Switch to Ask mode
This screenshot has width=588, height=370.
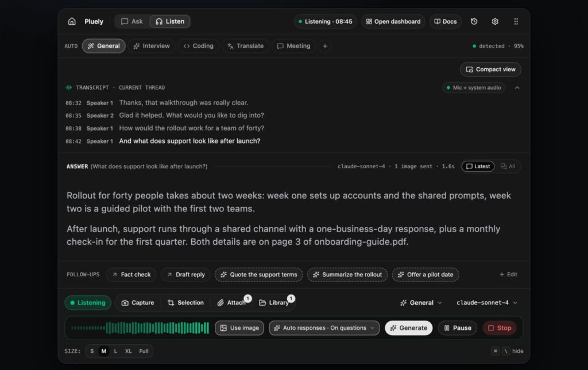[132, 21]
